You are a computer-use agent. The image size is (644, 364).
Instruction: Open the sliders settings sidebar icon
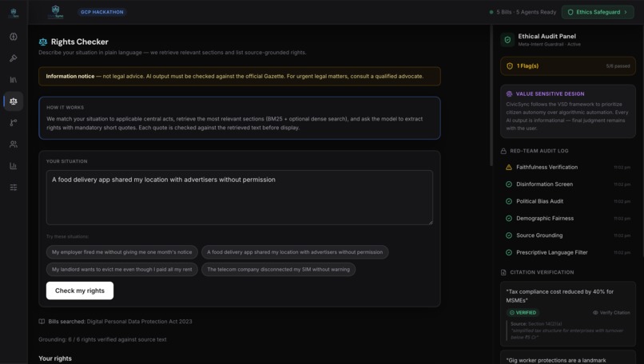point(14,187)
